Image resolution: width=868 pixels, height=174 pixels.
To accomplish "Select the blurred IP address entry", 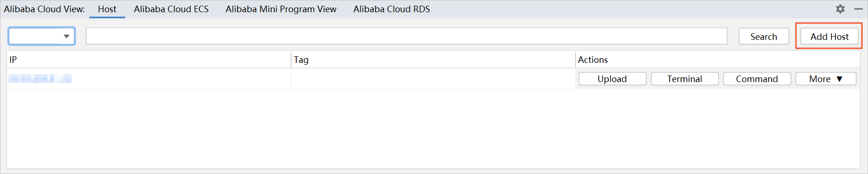I will point(40,78).
